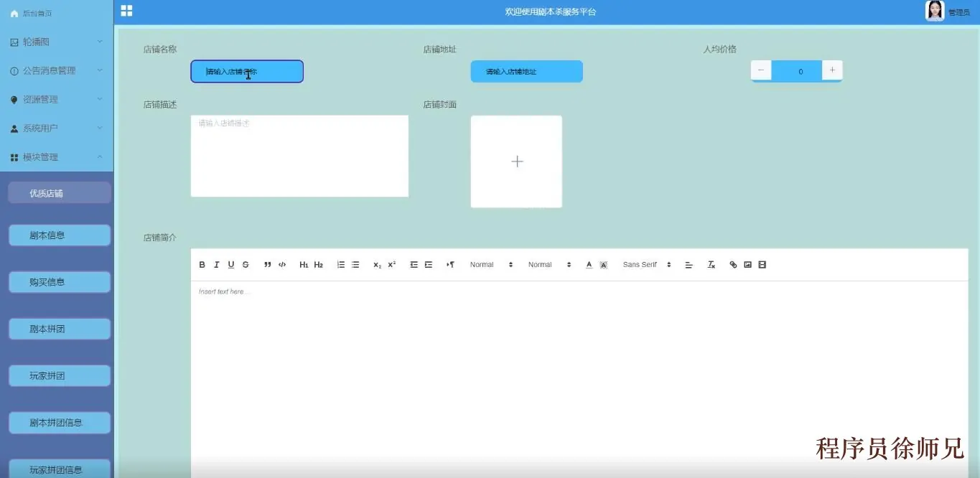Image resolution: width=980 pixels, height=478 pixels.
Task: Click the 店铺封面 field label
Action: (x=440, y=105)
